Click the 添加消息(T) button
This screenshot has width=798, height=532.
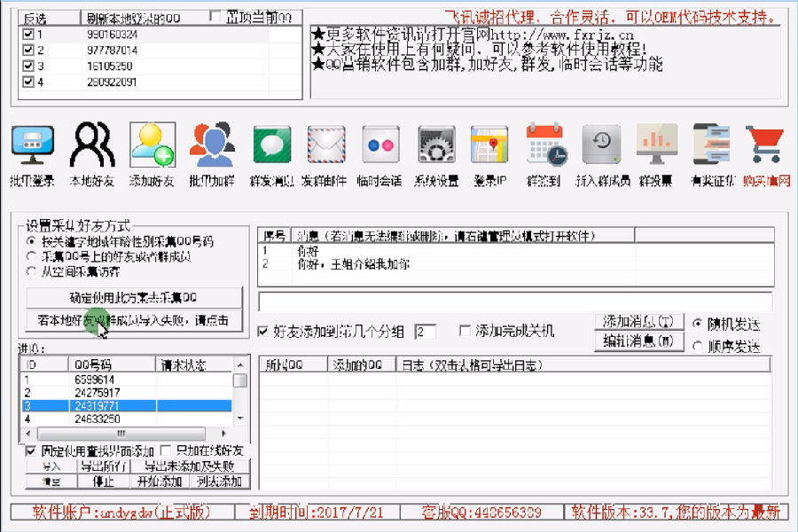point(638,321)
